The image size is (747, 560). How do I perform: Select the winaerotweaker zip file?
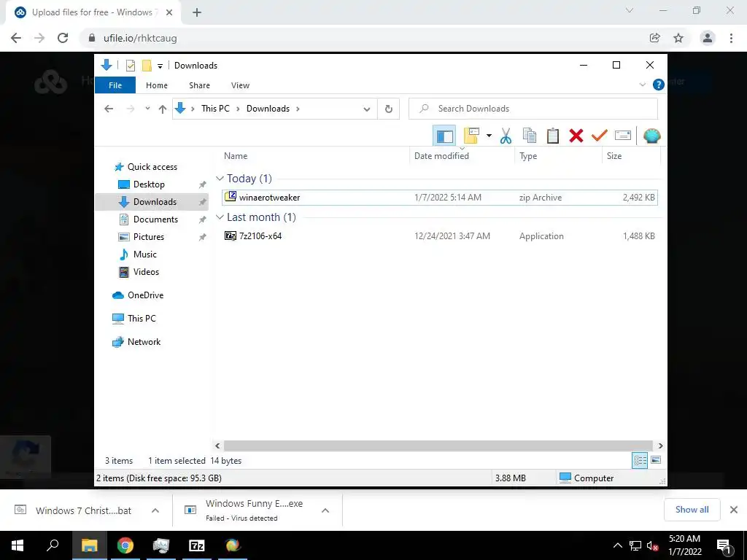(439, 197)
